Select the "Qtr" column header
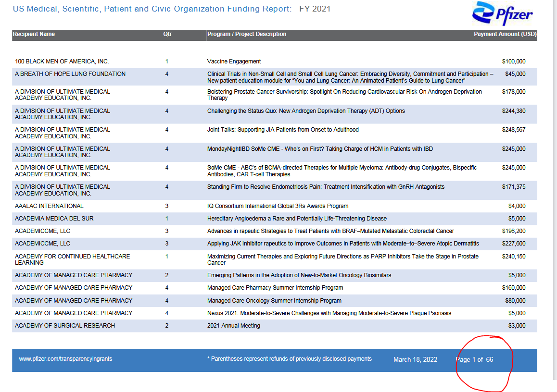Viewport: 557px width, 392px height. pos(167,34)
